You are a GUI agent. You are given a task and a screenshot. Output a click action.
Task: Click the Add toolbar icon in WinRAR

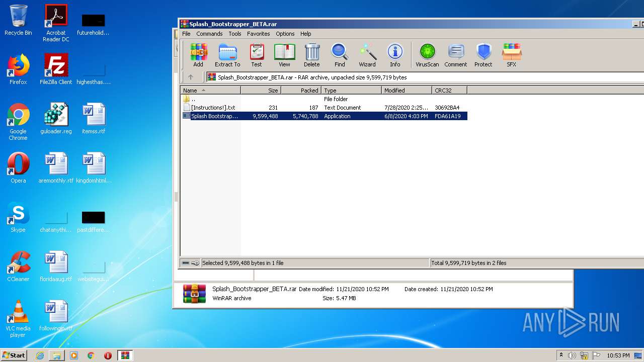click(x=198, y=55)
